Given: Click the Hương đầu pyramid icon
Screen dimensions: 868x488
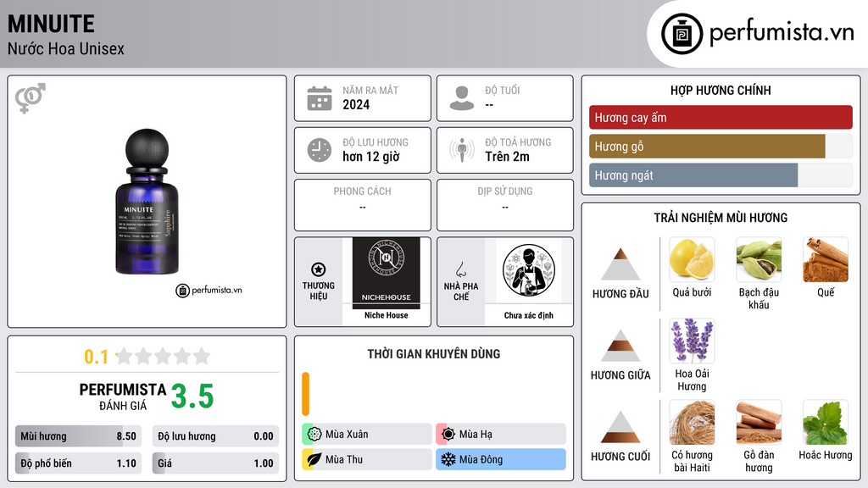Looking at the screenshot, I should [x=620, y=264].
